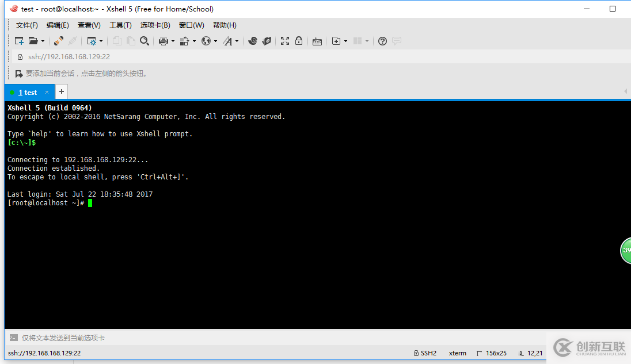Click the lock screen icon

(x=299, y=41)
